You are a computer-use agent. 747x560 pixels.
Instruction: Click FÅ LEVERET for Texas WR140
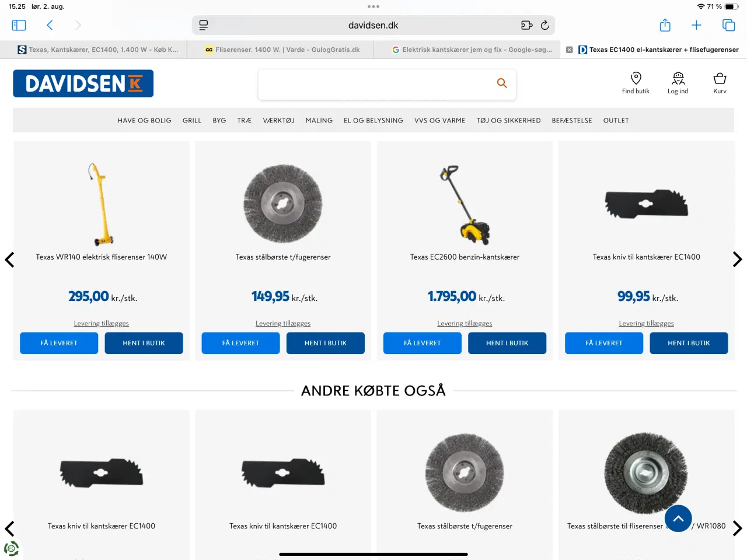(x=59, y=343)
